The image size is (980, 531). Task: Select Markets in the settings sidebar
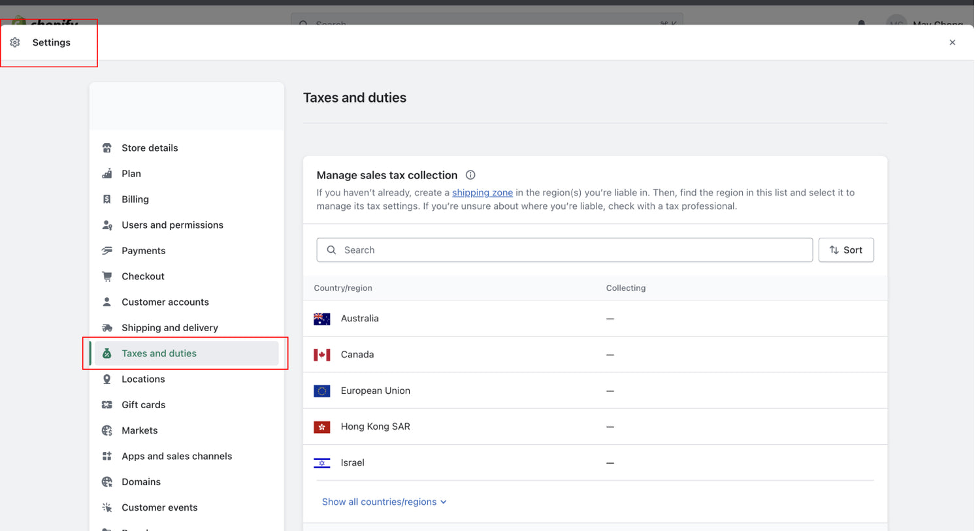pyautogui.click(x=140, y=430)
